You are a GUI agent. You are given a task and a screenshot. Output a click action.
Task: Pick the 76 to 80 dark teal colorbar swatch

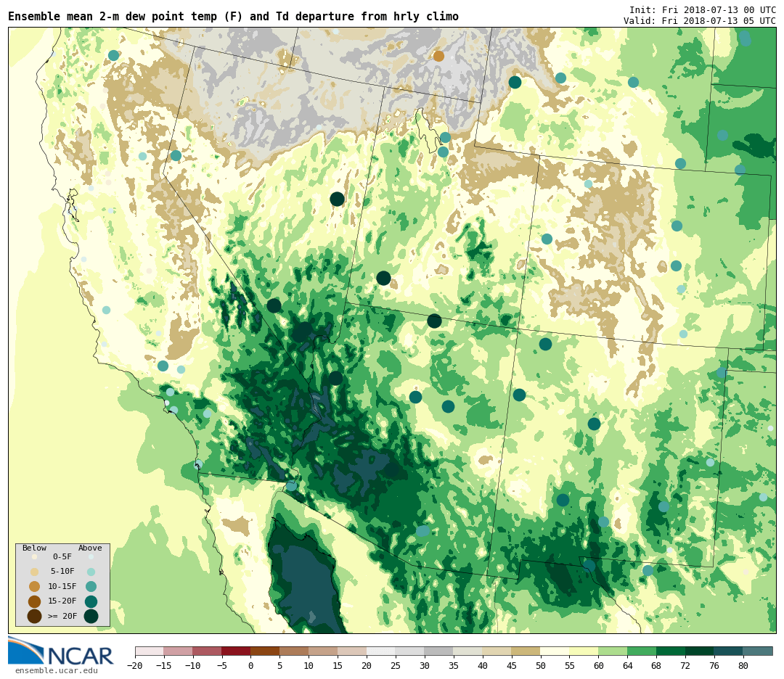[728, 651]
